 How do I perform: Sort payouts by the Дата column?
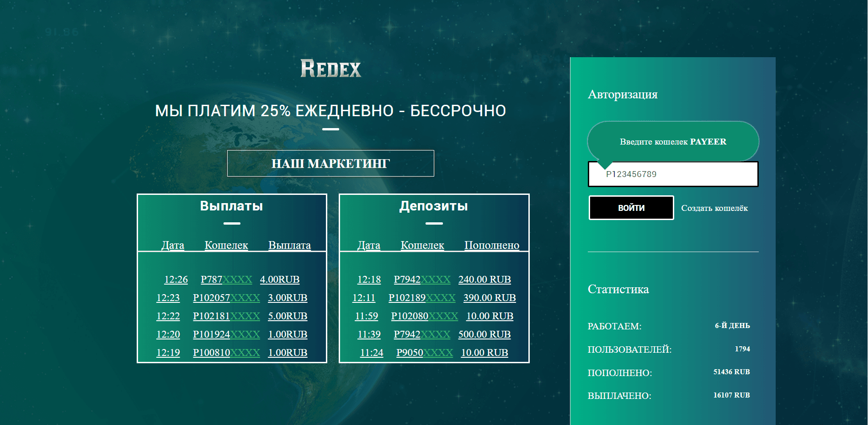[172, 245]
